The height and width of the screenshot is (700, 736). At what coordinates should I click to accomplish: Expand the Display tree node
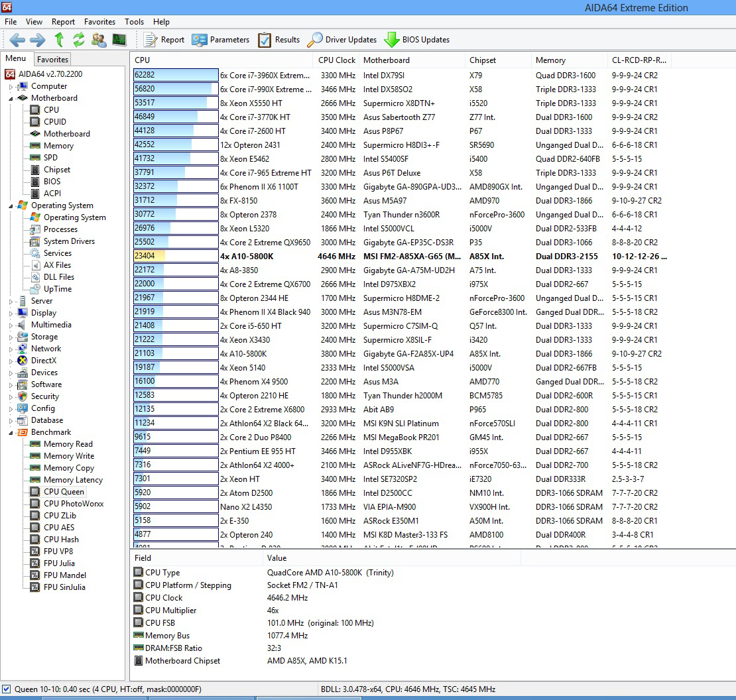tap(11, 313)
